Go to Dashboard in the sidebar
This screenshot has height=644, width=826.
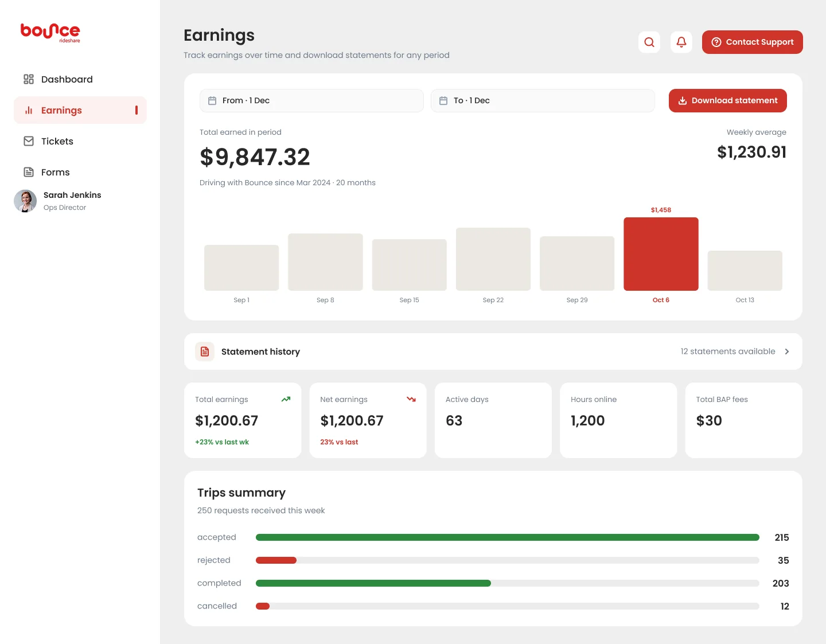pos(80,79)
